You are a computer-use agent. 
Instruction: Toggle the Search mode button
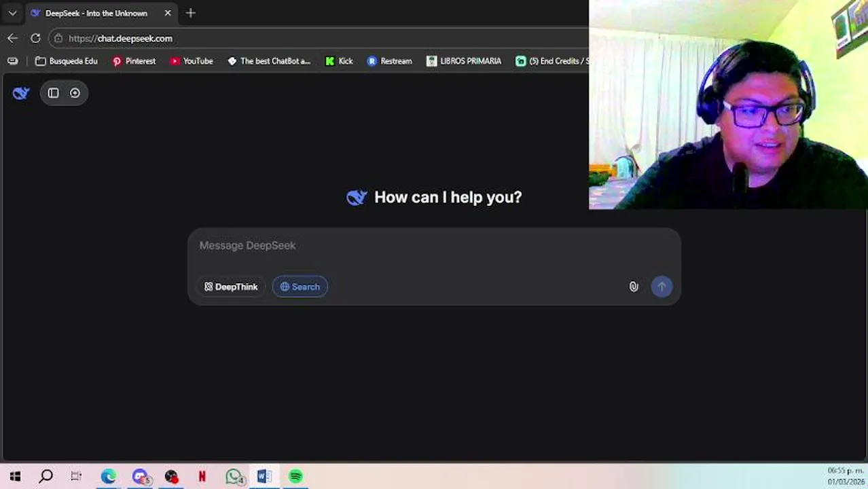point(300,287)
